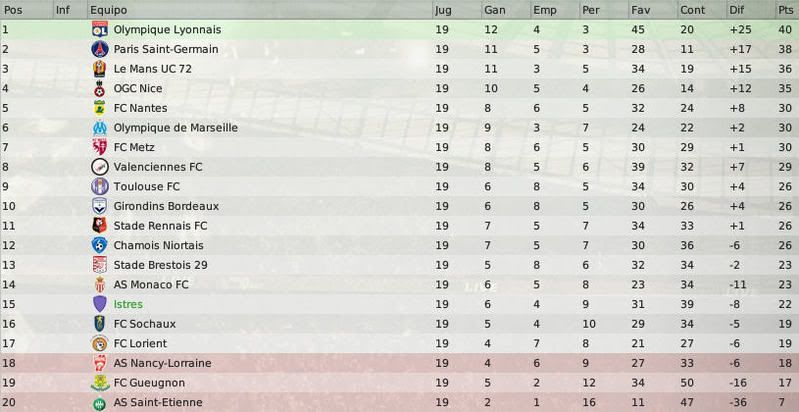Click the Olympique de Marseille logo
The image size is (799, 412).
click(x=100, y=127)
